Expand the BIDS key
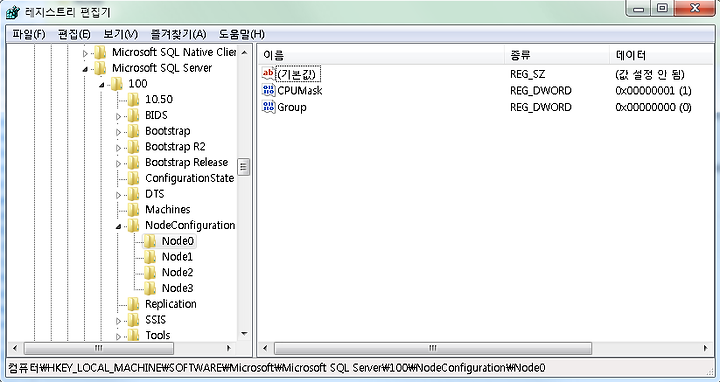The width and height of the screenshot is (720, 382). 118,116
